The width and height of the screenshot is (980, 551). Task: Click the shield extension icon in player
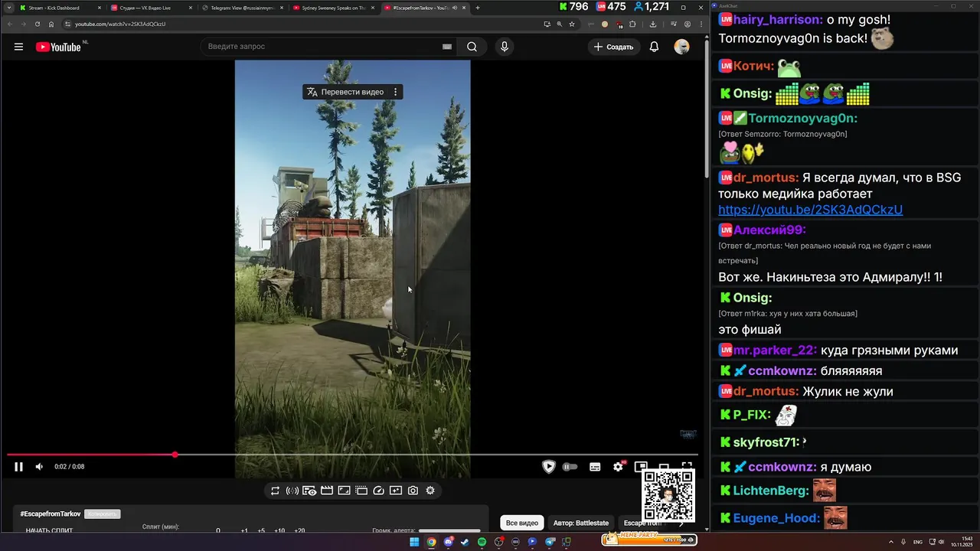pyautogui.click(x=548, y=467)
